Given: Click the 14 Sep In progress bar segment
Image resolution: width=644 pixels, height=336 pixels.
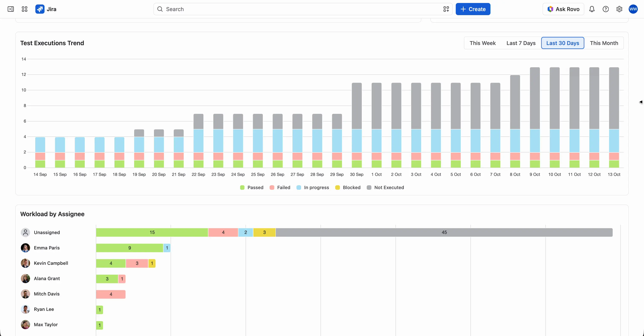Looking at the screenshot, I should (x=40, y=145).
